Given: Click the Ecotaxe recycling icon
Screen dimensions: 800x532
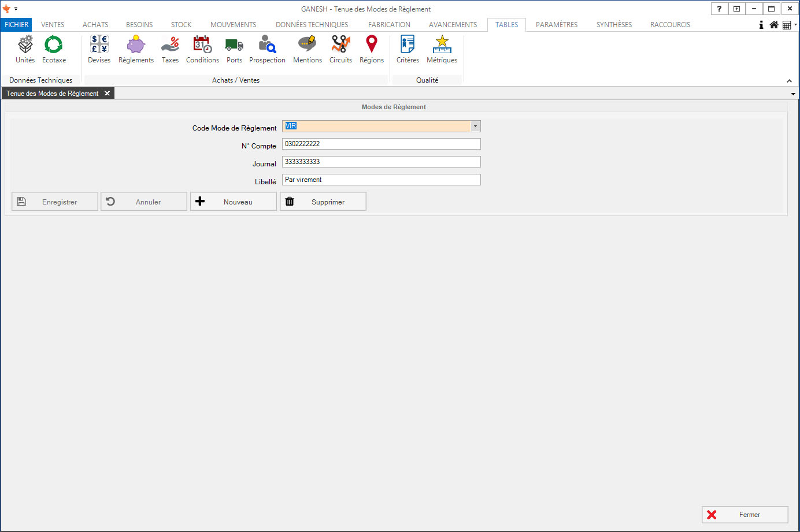Looking at the screenshot, I should (x=54, y=45).
